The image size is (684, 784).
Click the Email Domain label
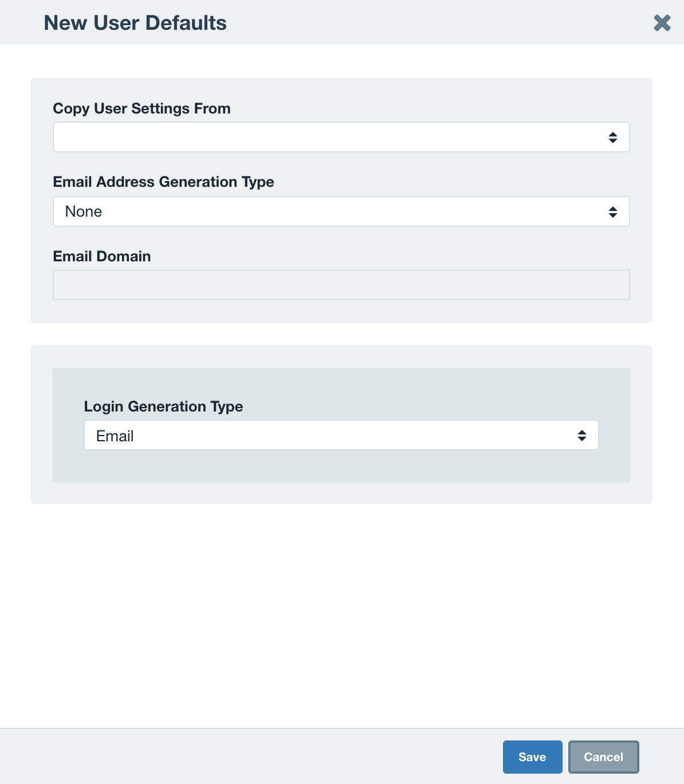[101, 256]
